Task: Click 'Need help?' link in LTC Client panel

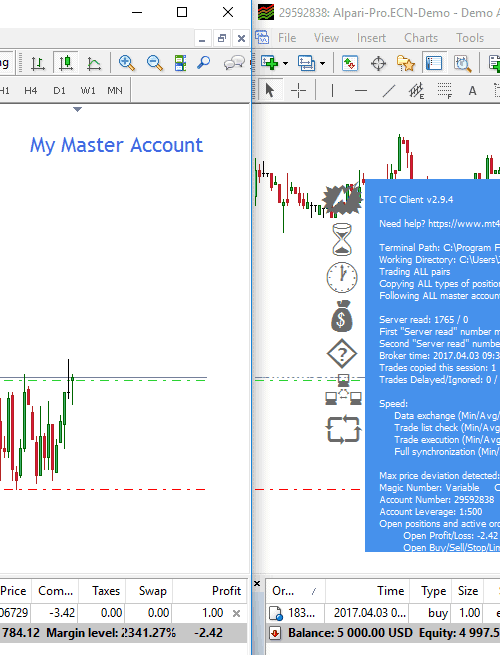Action: coord(439,224)
